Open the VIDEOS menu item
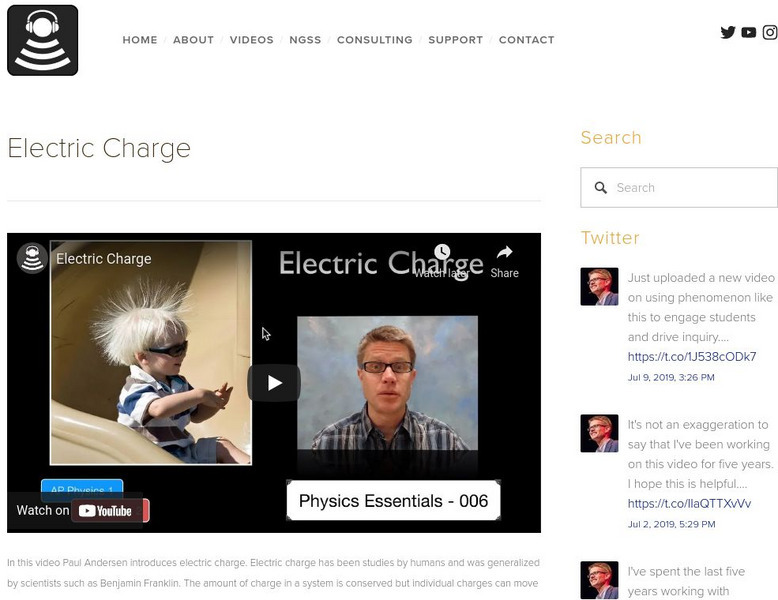The width and height of the screenshot is (778, 600). coord(252,40)
